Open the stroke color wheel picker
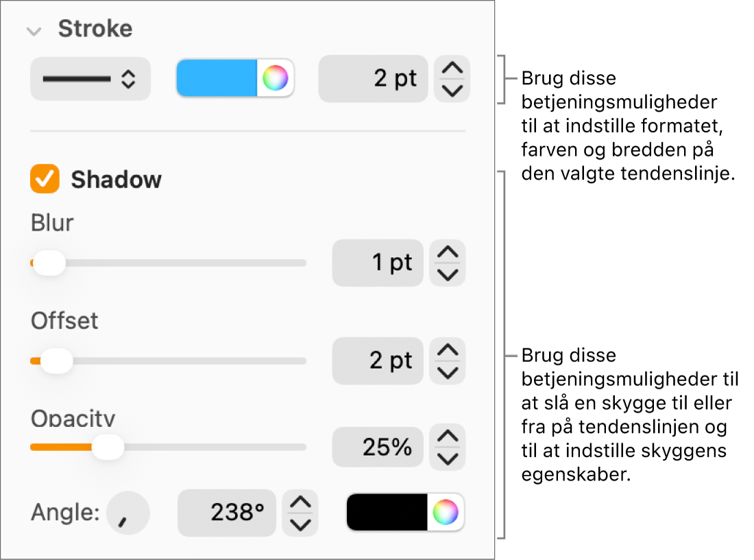This screenshot has height=560, width=754. click(x=275, y=79)
